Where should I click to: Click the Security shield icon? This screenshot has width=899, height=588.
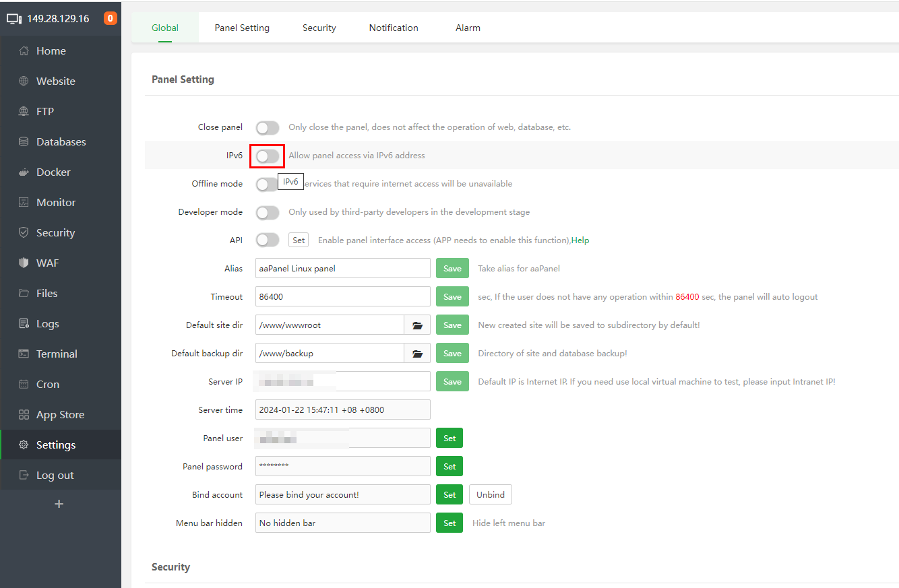(24, 233)
